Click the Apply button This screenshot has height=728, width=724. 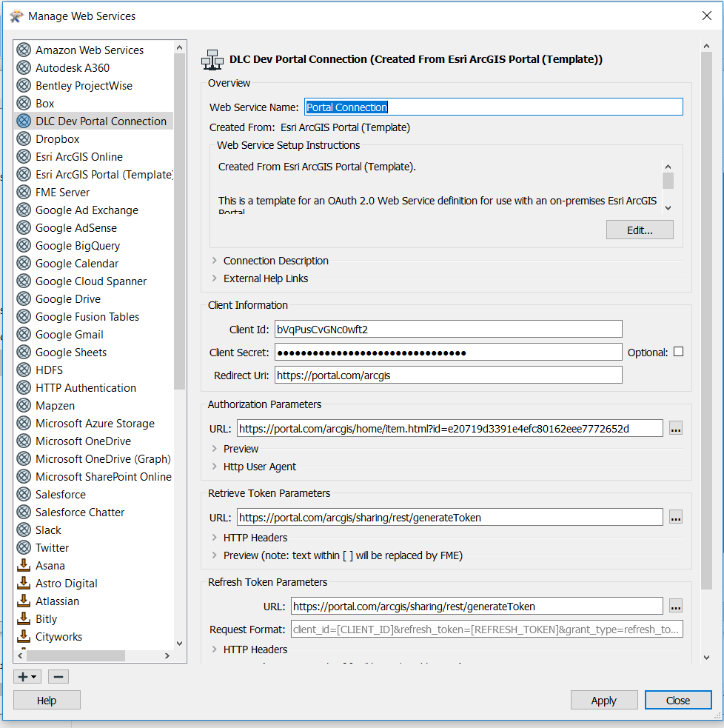pyautogui.click(x=604, y=700)
